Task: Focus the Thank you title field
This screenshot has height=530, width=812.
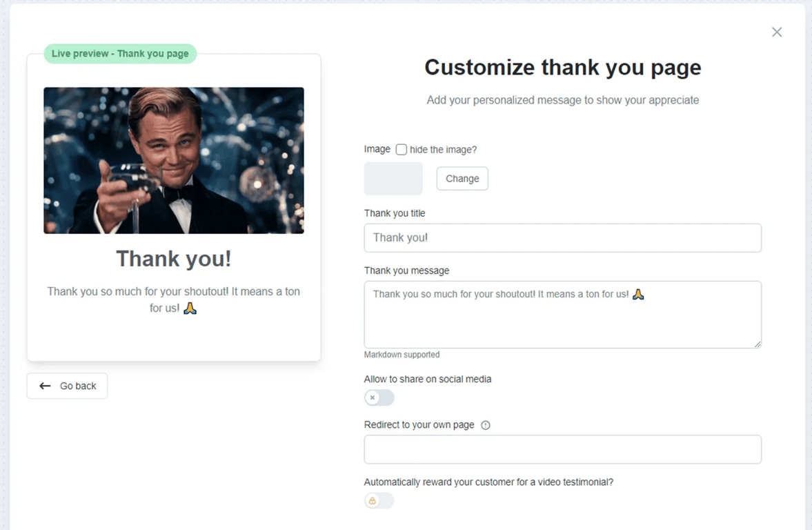Action: pyautogui.click(x=562, y=238)
